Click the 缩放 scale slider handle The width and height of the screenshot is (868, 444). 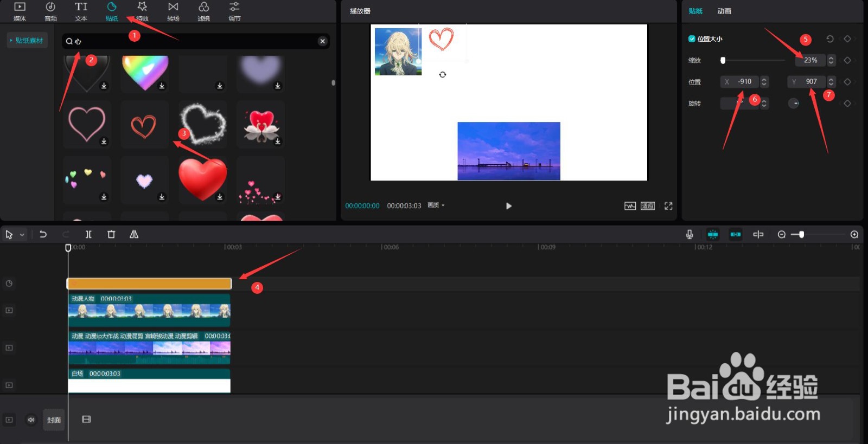pos(723,60)
